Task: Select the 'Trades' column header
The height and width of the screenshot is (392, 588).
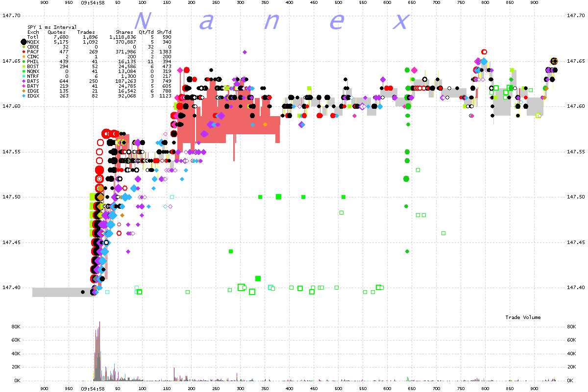Action: click(x=86, y=32)
